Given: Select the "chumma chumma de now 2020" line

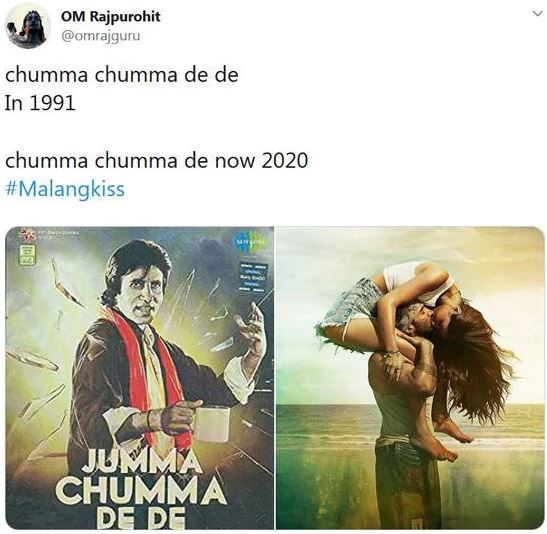Looking at the screenshot, I should [x=157, y=161].
